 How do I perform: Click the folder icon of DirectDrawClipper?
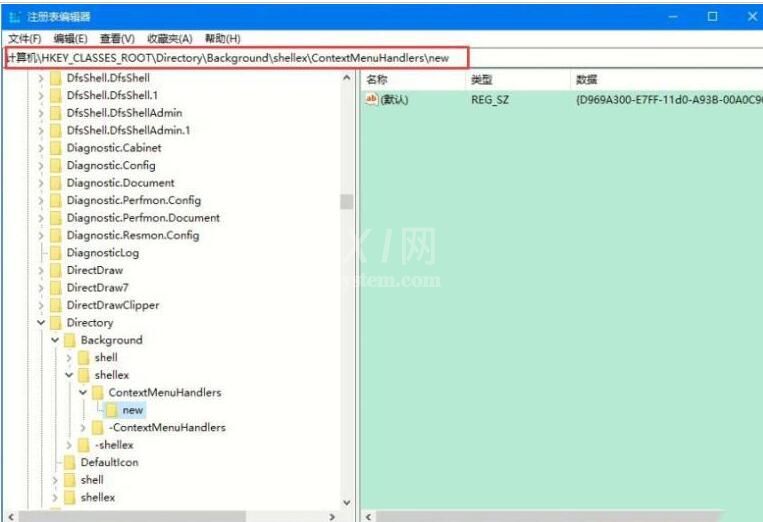56,306
